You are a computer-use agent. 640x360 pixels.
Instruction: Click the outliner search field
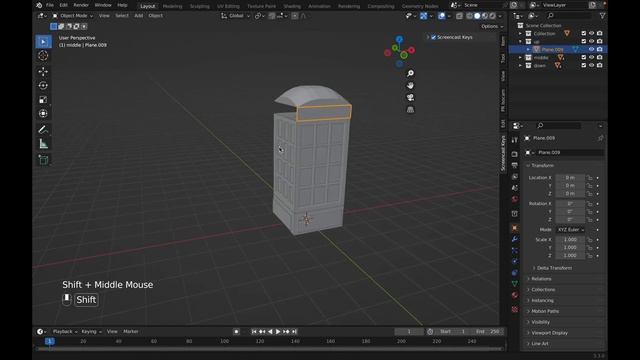click(570, 16)
